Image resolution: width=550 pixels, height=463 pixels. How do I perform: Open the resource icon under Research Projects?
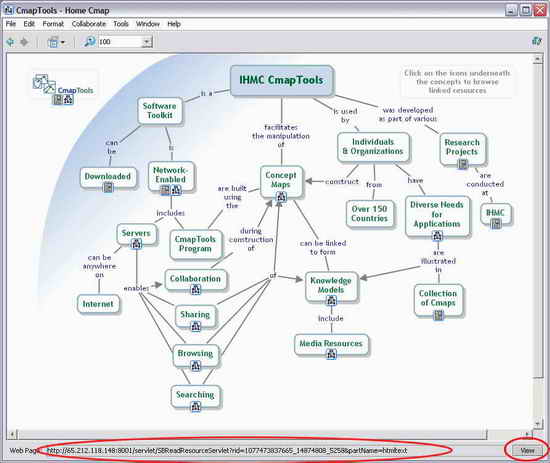[x=463, y=164]
